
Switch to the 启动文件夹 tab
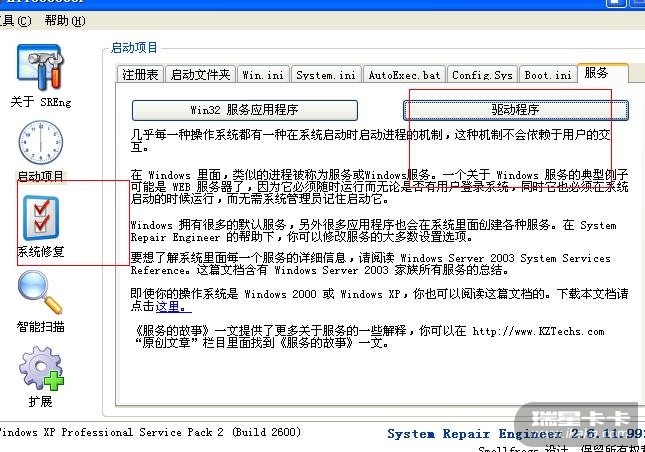200,74
